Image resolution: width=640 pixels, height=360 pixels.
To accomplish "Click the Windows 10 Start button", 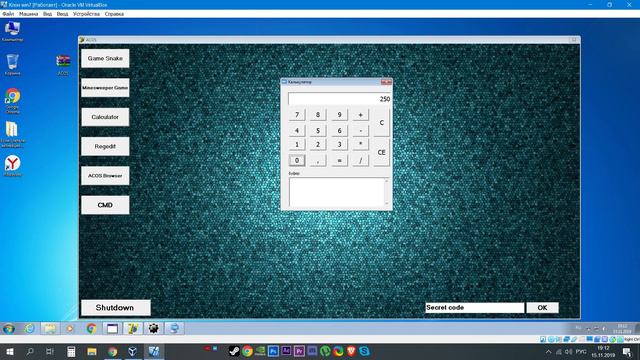I will pos(9,351).
